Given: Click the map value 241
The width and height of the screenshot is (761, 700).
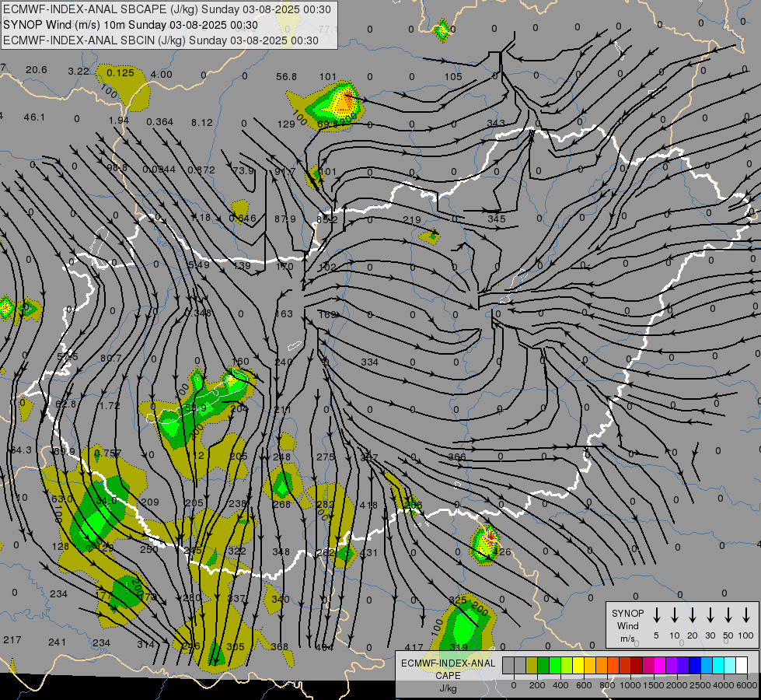Looking at the screenshot, I should [x=58, y=642].
